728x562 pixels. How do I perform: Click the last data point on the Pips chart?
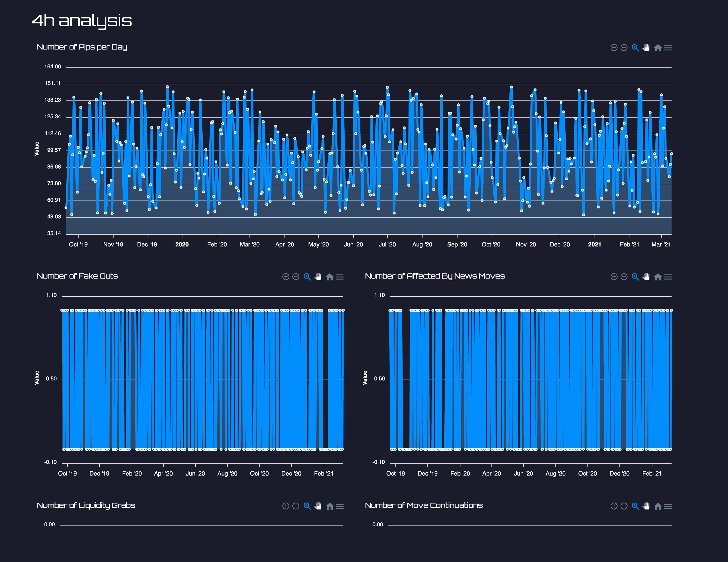[671, 154]
